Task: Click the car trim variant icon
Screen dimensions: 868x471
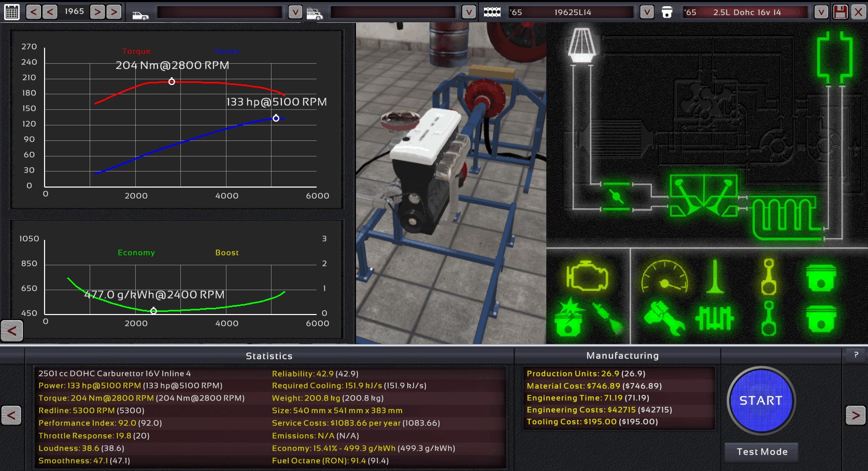Action: pyautogui.click(x=314, y=14)
